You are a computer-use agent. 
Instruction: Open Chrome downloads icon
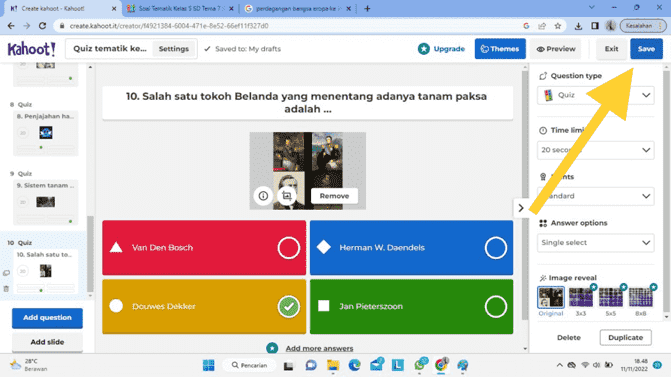point(578,26)
